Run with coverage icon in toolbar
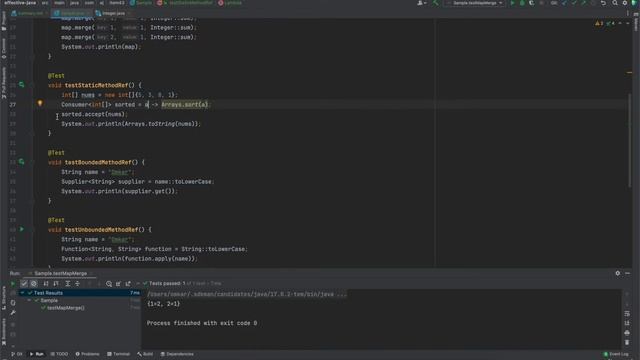Screen dimensions: 640x360 click(531, 3)
